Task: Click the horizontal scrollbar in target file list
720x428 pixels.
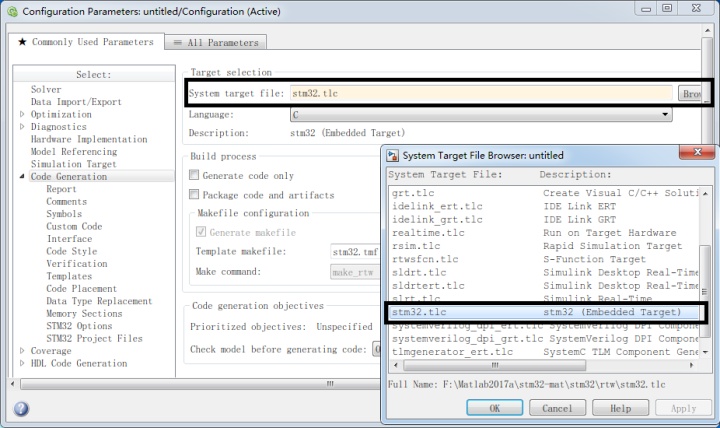Action: coord(495,365)
